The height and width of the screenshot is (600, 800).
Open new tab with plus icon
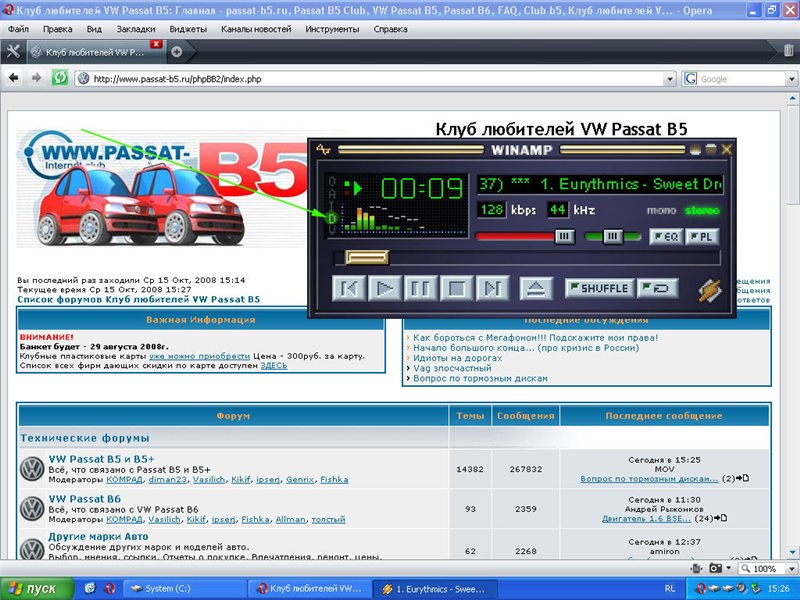177,52
